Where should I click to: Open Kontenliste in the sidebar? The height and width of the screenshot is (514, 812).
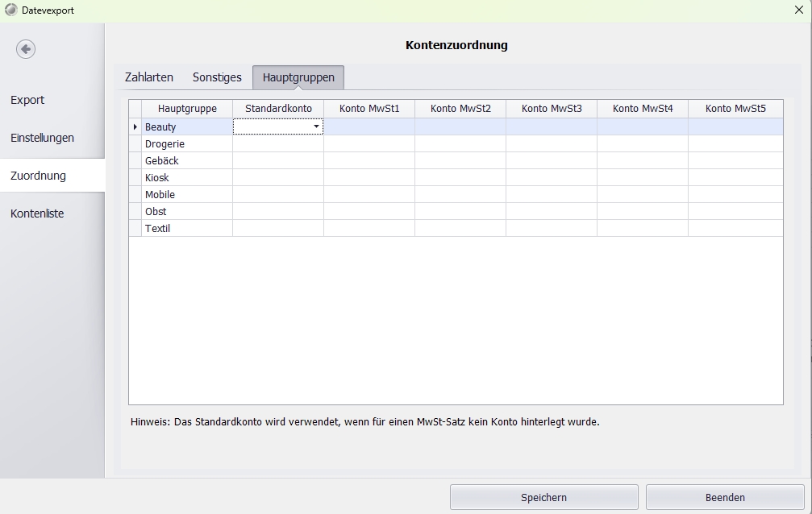tap(37, 213)
